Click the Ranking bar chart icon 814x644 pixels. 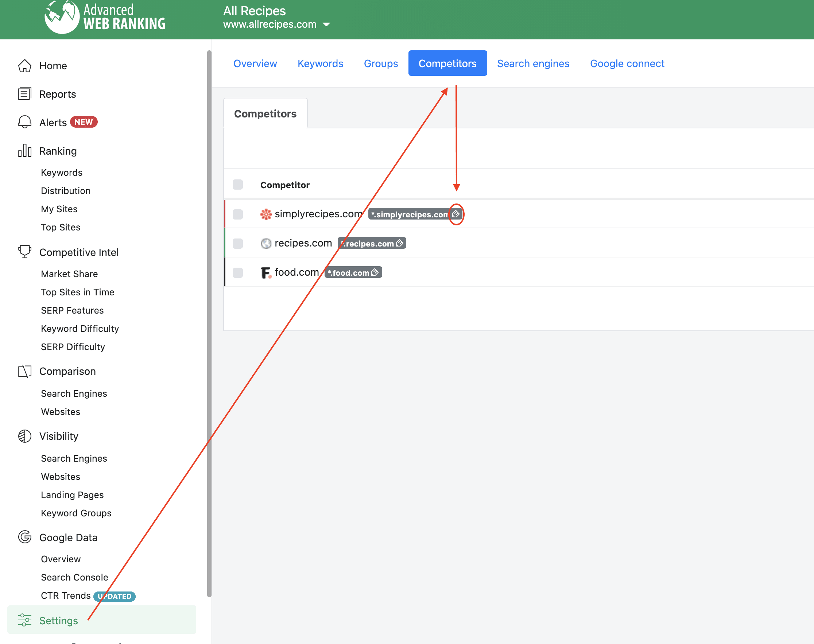(x=25, y=151)
